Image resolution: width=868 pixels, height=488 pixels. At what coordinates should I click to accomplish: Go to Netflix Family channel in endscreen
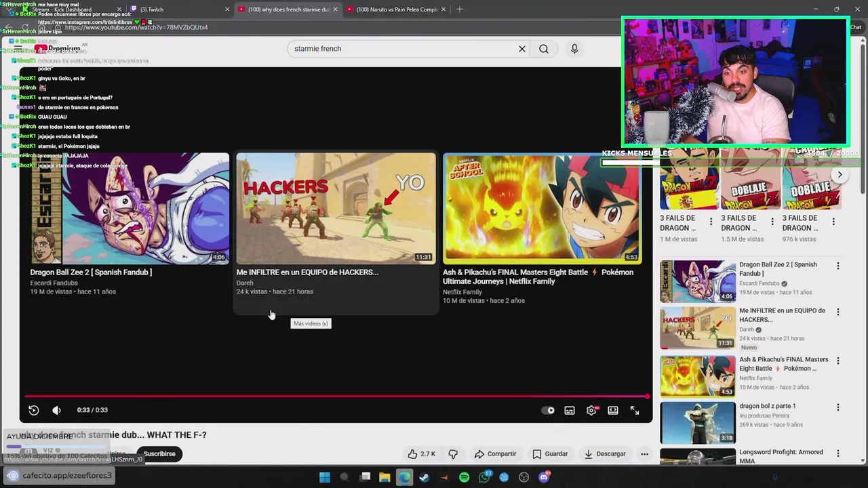point(462,292)
